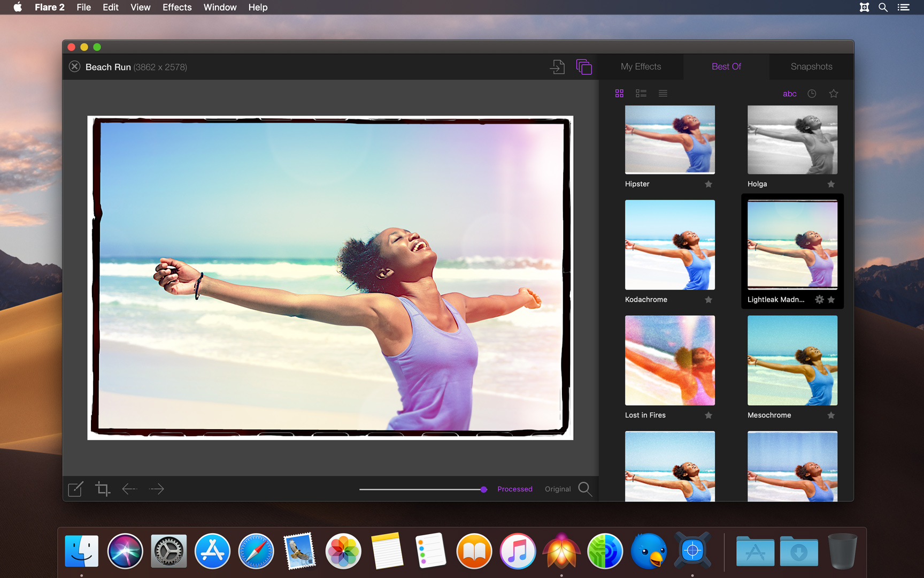Show the Original image
The width and height of the screenshot is (924, 578).
click(557, 489)
